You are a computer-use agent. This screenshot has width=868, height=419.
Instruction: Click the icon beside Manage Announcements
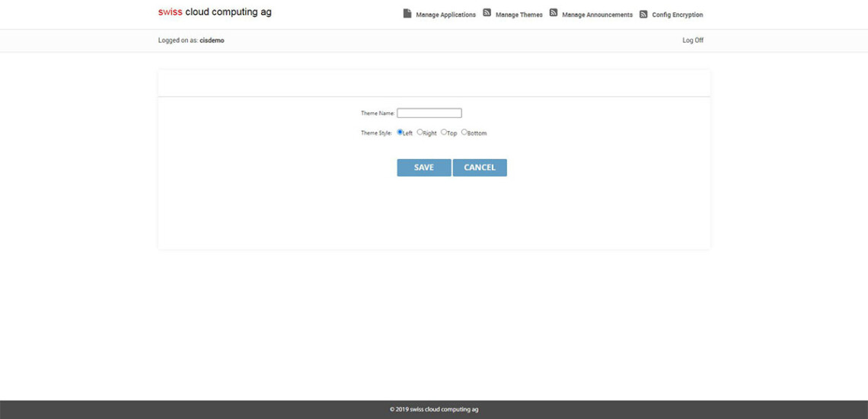[x=554, y=13]
